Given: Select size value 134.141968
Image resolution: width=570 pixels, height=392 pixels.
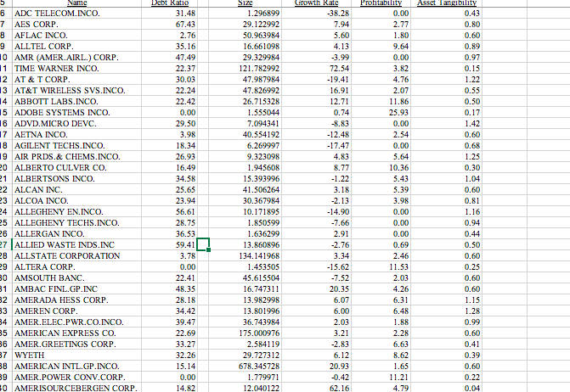Looking at the screenshot, I should pos(259,256).
